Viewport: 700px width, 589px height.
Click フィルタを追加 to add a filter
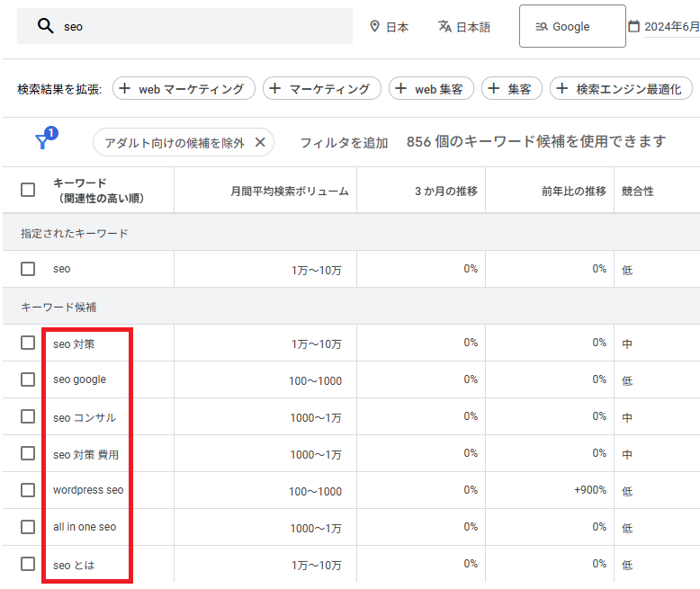pos(344,143)
